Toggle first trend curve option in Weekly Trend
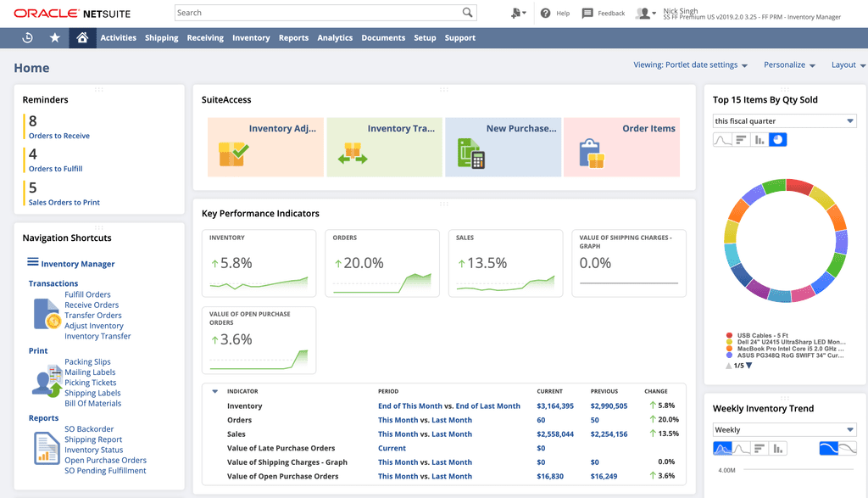 click(829, 448)
